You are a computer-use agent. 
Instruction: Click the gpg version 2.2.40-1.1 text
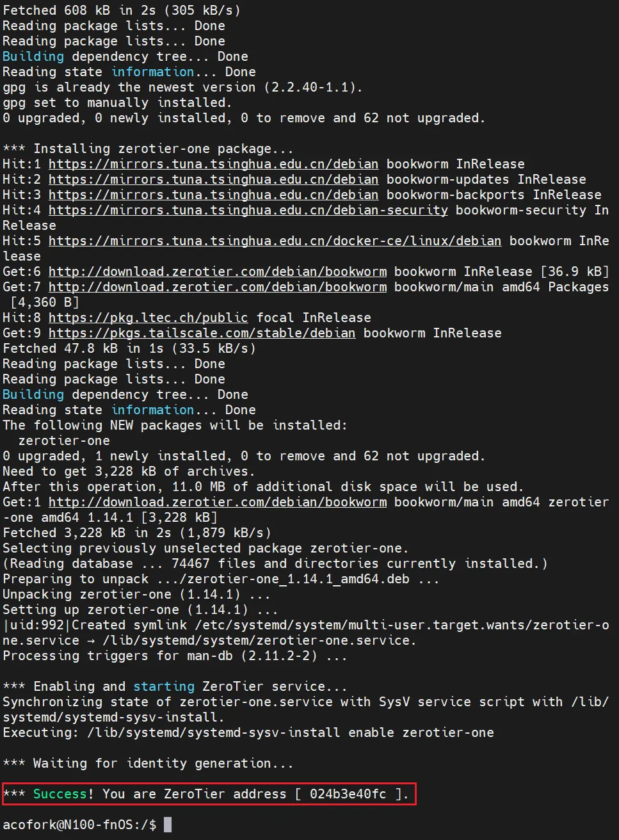coord(309,87)
